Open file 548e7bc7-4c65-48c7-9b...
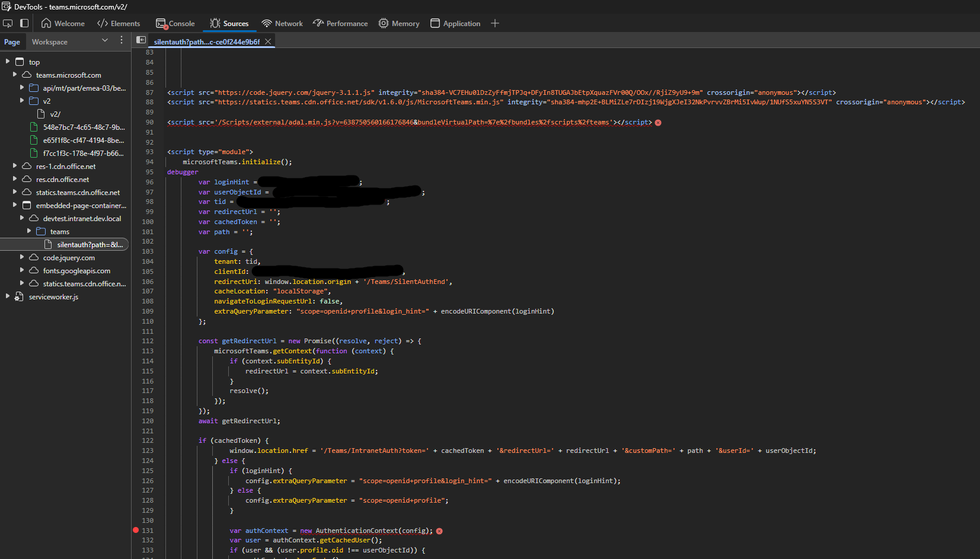The height and width of the screenshot is (559, 980). click(84, 127)
